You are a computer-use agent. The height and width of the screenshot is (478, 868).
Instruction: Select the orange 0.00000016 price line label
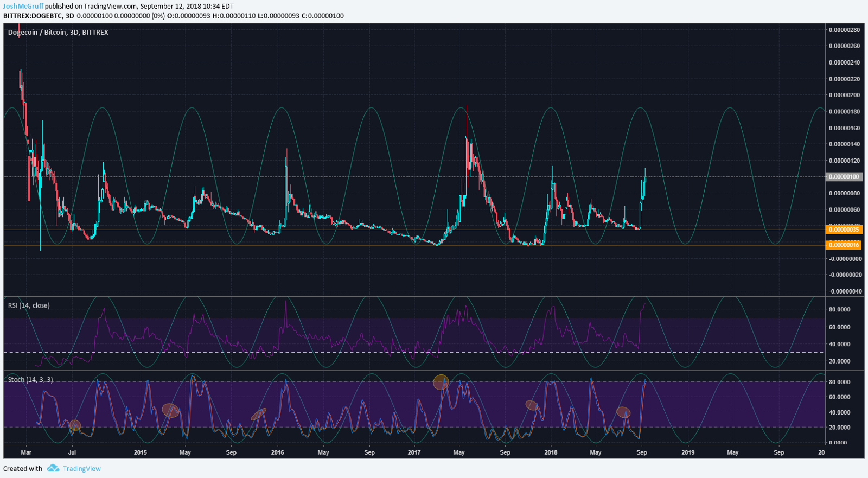[x=844, y=245]
